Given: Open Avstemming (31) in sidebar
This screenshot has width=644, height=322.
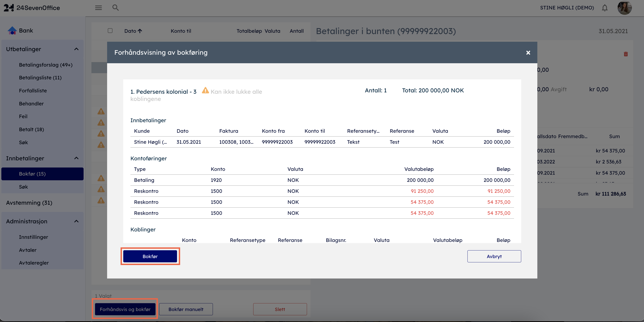Looking at the screenshot, I should point(29,203).
